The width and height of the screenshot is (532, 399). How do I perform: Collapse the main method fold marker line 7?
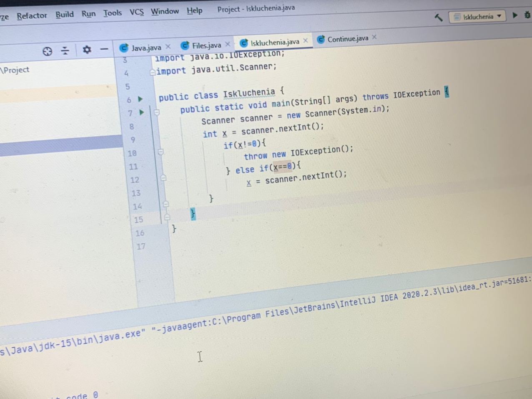coord(157,112)
